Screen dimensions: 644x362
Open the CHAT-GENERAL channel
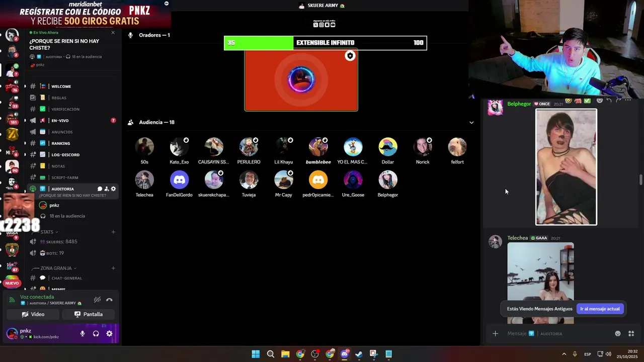click(x=72, y=278)
